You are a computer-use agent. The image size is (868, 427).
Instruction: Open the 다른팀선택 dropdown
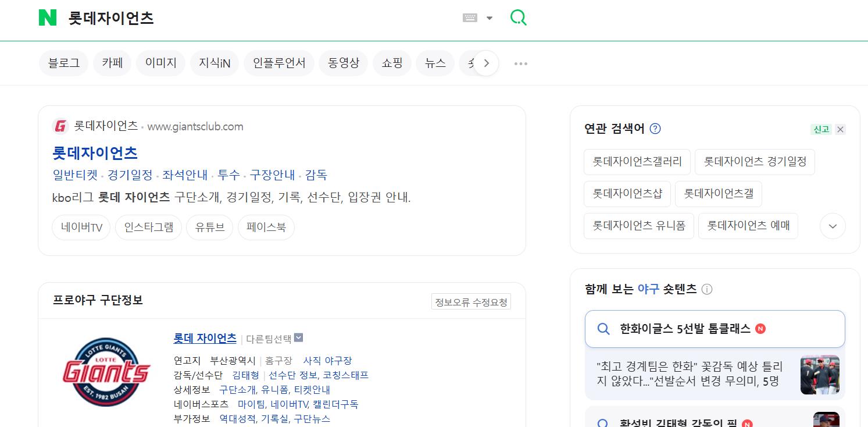(274, 338)
